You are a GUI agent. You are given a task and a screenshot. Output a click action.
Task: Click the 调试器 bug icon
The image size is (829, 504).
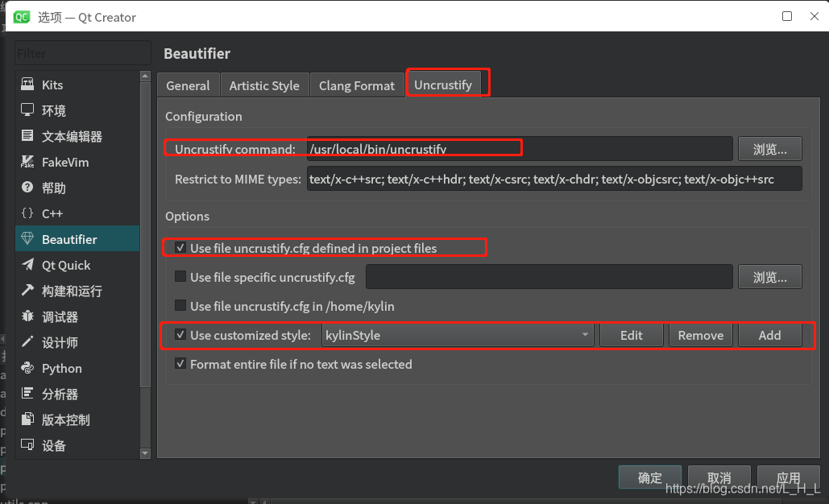tap(27, 316)
